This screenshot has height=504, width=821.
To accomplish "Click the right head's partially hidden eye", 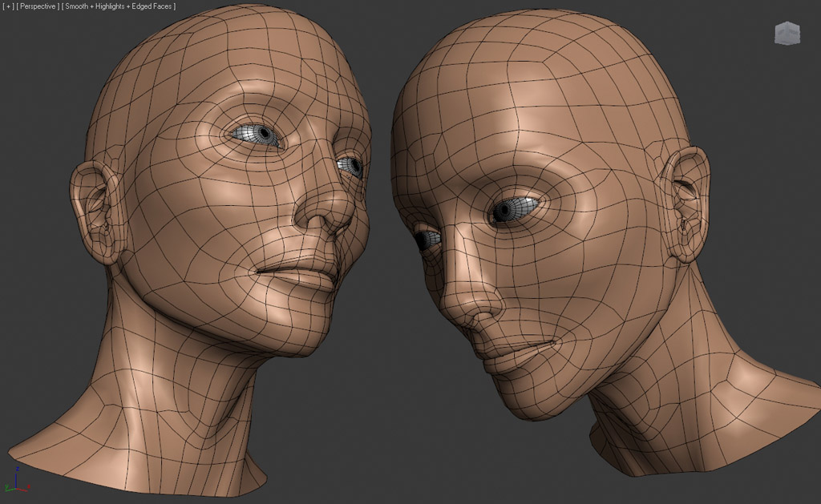I will click(x=427, y=238).
